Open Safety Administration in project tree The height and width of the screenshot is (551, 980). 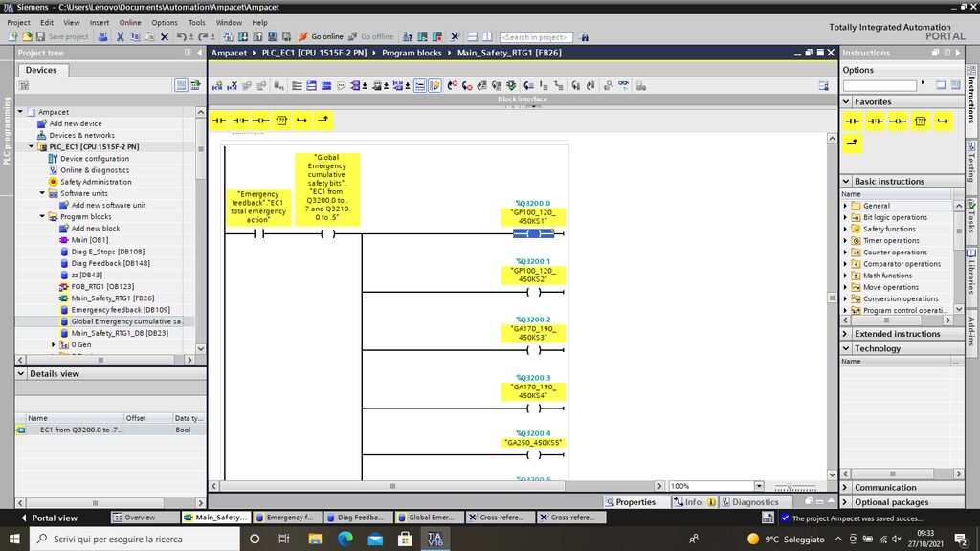(96, 182)
